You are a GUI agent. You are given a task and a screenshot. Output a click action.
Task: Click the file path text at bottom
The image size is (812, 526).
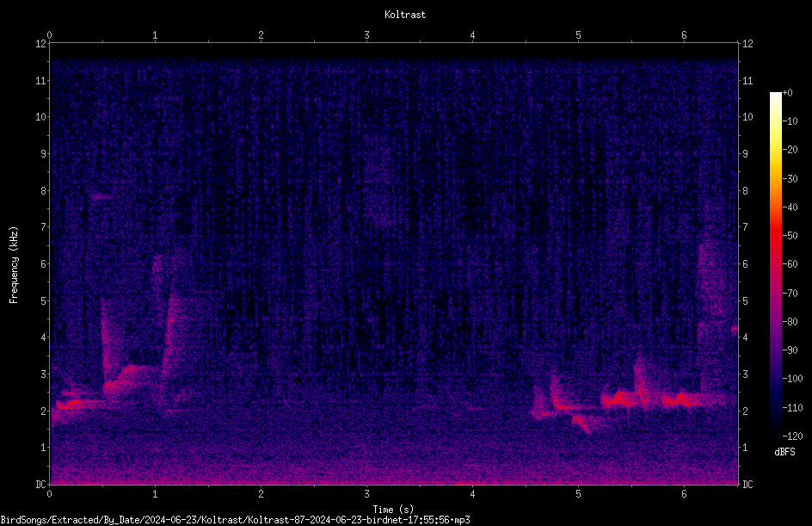point(235,520)
